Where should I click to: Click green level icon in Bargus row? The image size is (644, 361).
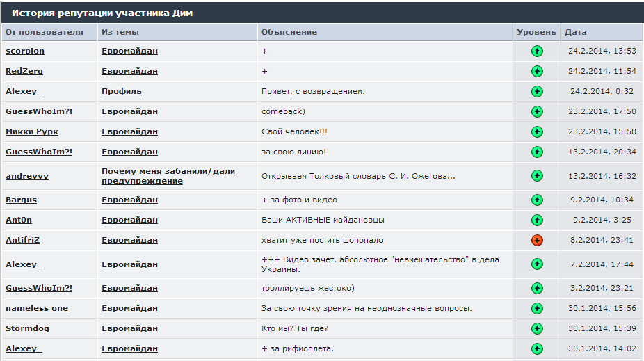537,200
